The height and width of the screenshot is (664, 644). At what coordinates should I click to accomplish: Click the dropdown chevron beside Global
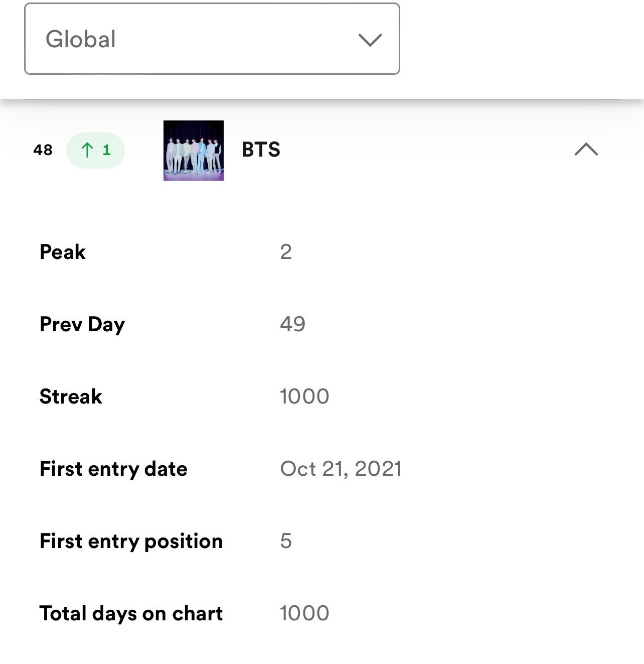[x=370, y=40]
